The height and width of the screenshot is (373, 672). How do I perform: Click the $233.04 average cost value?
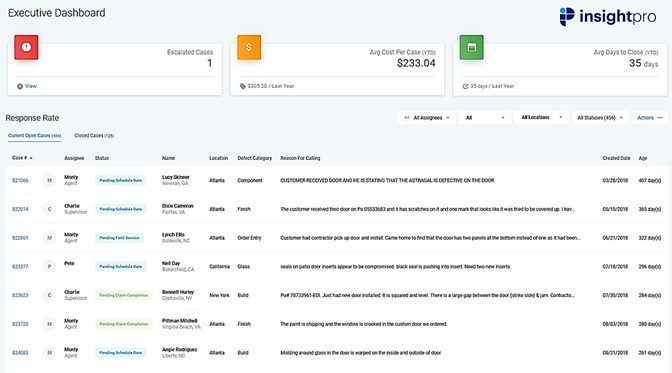pyautogui.click(x=416, y=63)
